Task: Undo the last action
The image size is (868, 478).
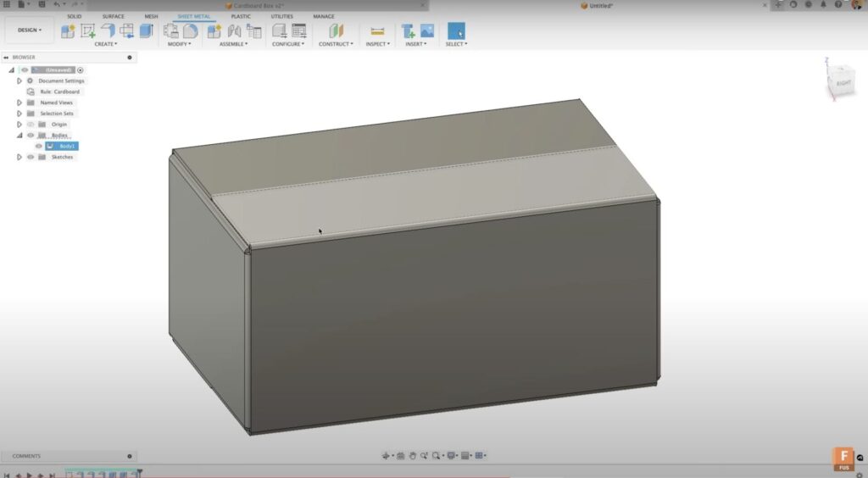Action: point(57,4)
